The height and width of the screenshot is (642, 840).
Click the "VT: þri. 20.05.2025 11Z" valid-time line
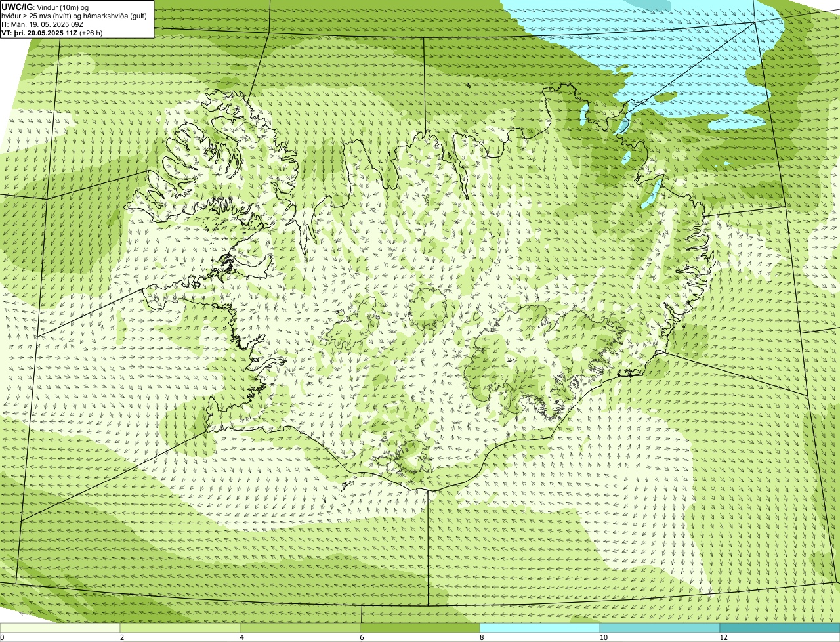[52, 32]
